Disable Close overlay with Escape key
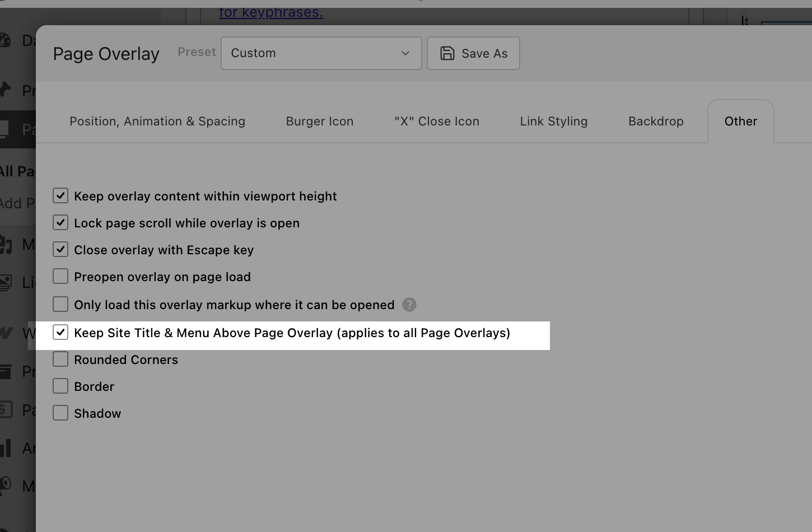Viewport: 812px width, 532px height. [x=60, y=249]
